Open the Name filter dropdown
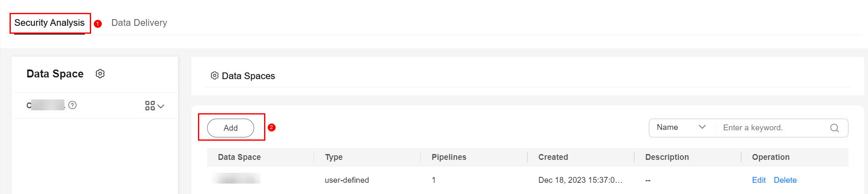 tap(682, 127)
